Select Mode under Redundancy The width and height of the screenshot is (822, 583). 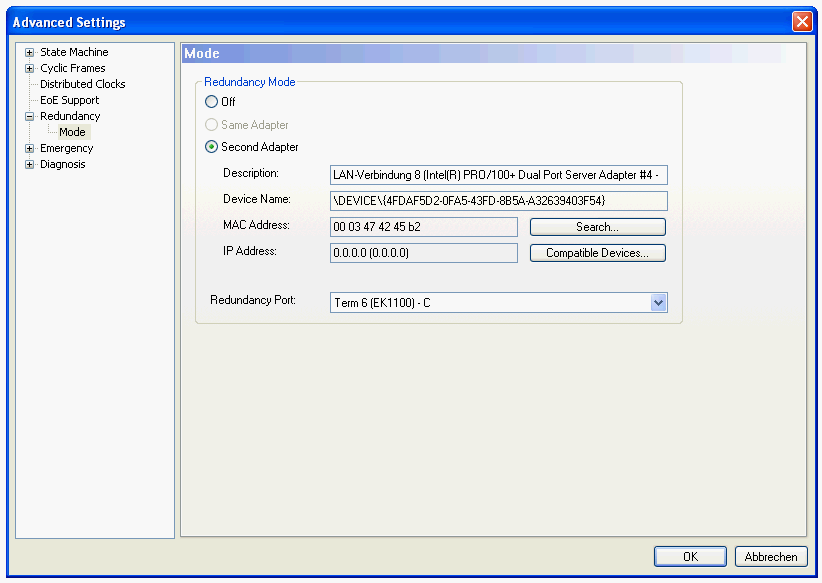pos(72,132)
